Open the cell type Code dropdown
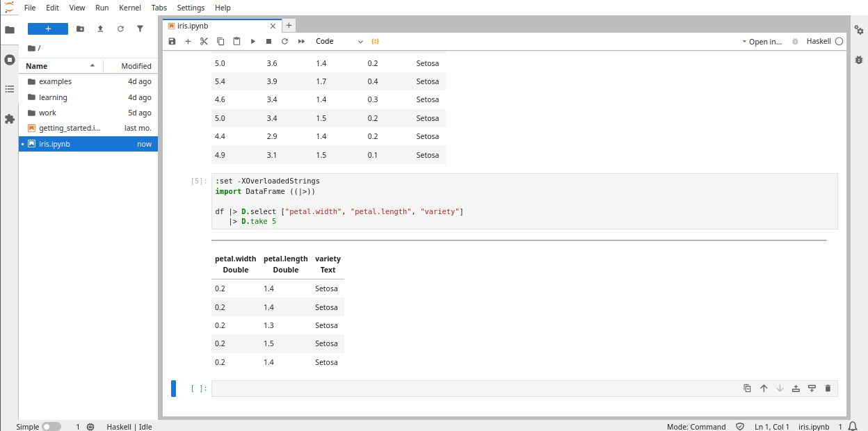Viewport: 868px width, 431px height. coord(339,42)
